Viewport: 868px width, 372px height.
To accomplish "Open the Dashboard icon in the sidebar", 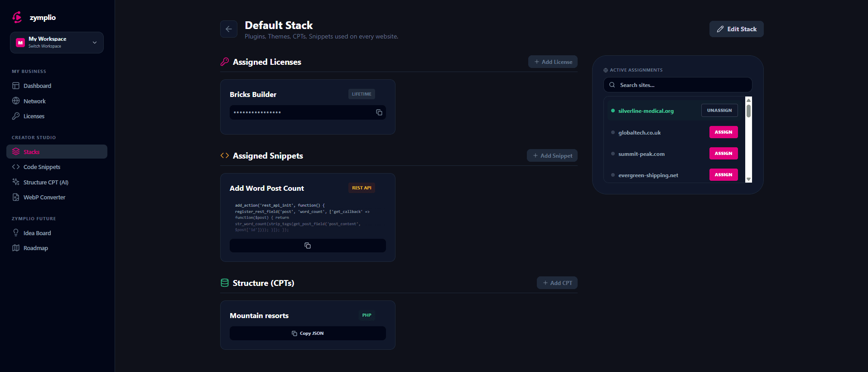I will click(x=16, y=86).
